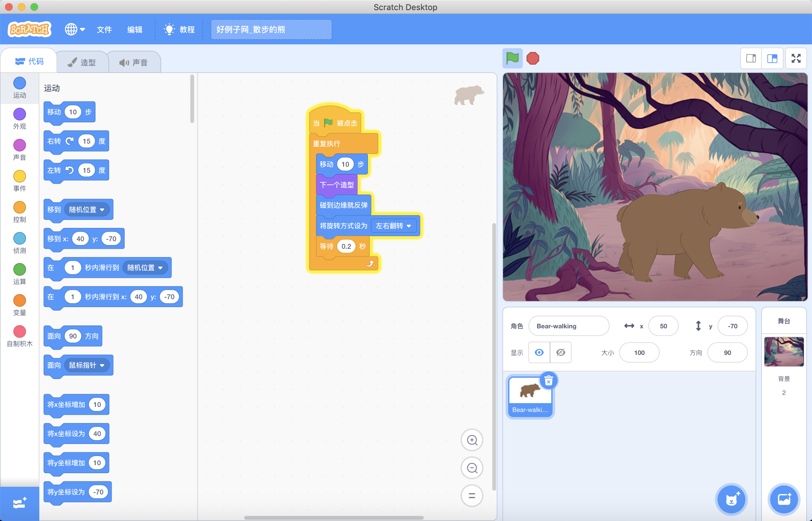Image resolution: width=812 pixels, height=521 pixels.
Task: Select the 舞台 stage panel header
Action: pyautogui.click(x=783, y=321)
